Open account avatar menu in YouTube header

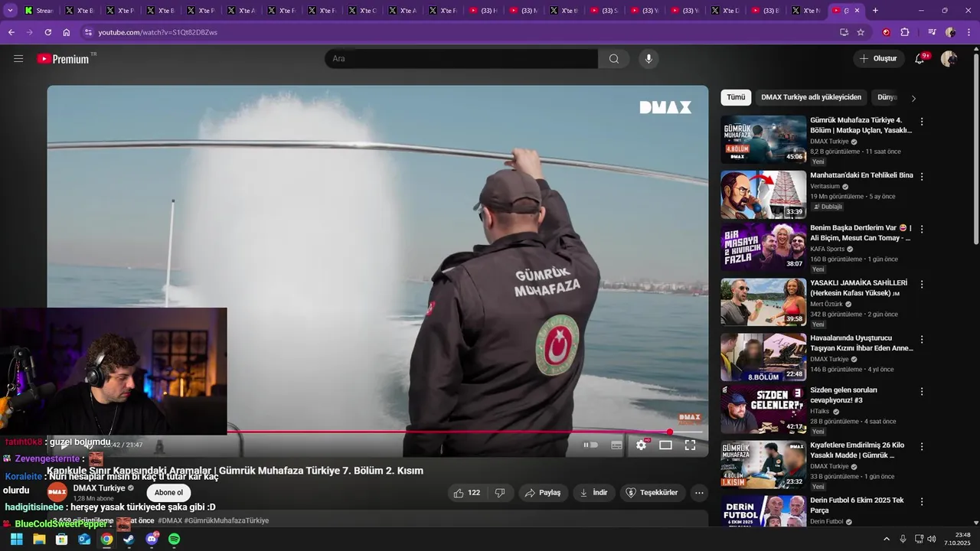click(949, 59)
